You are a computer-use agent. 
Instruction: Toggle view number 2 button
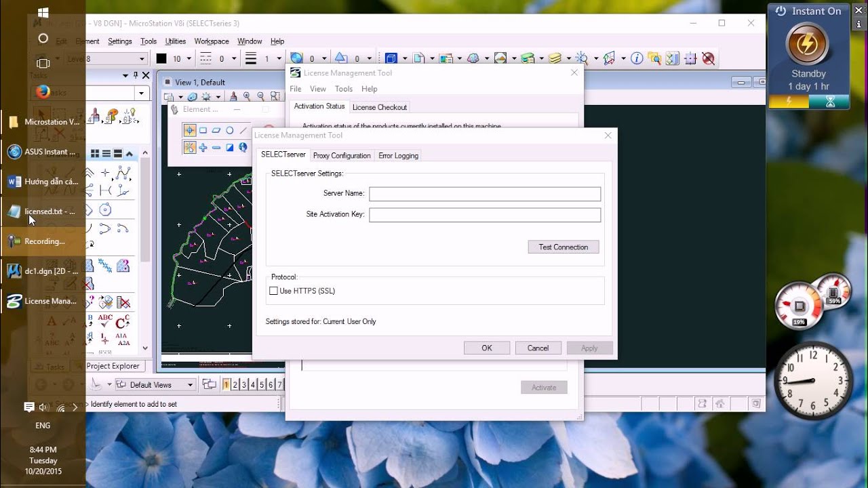click(235, 384)
